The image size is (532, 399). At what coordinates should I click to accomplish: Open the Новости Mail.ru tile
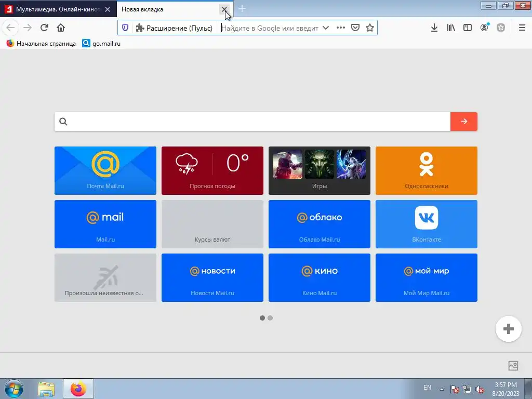pos(212,277)
